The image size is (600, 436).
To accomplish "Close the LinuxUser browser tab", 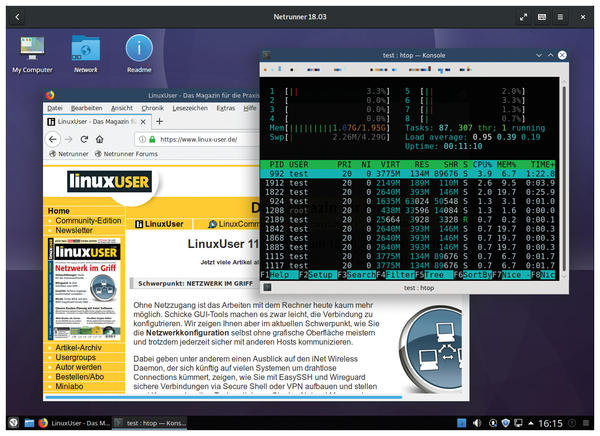I will (143, 122).
